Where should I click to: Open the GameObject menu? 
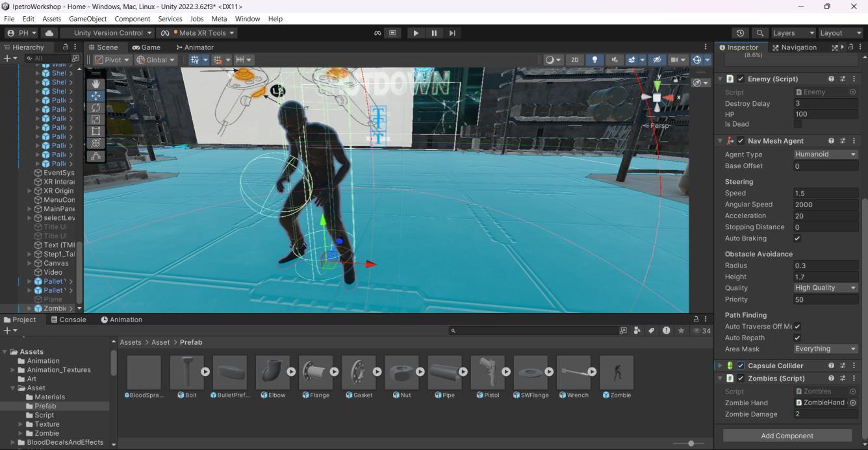tap(88, 19)
